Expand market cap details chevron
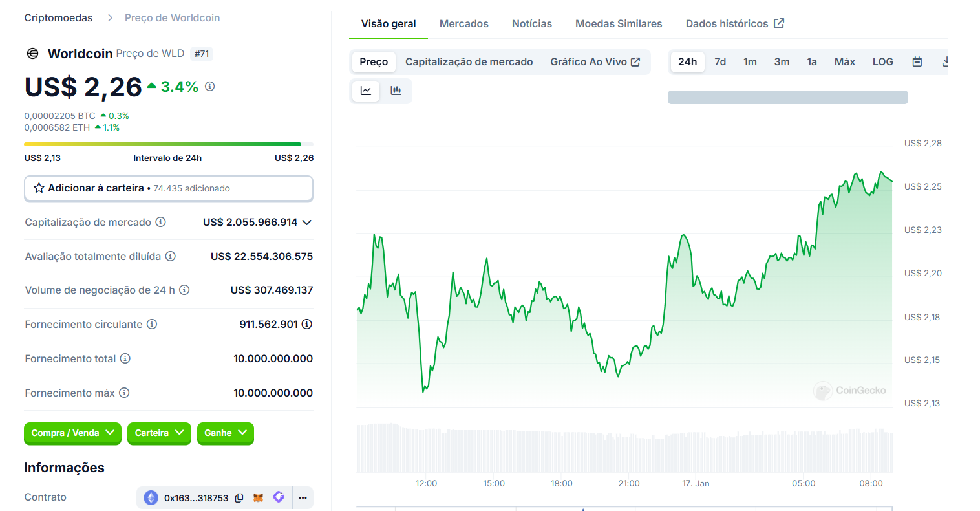Screen dimensions: 980x511 pos(307,223)
